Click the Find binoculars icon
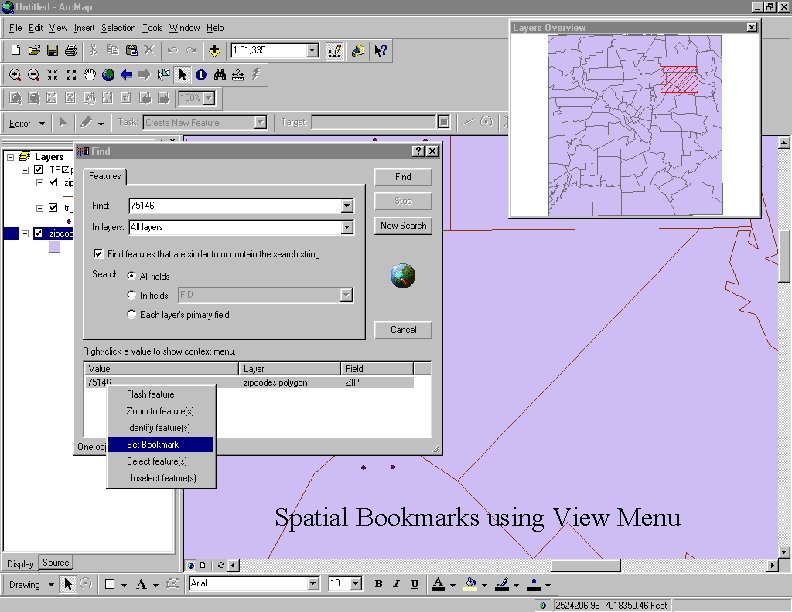The height and width of the screenshot is (612, 792). point(220,75)
